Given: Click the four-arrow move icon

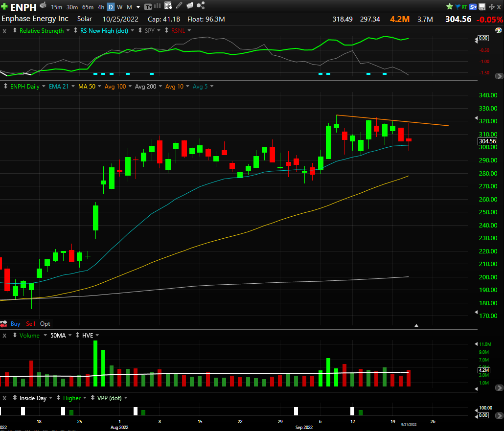Looking at the screenshot, I should (491, 7).
